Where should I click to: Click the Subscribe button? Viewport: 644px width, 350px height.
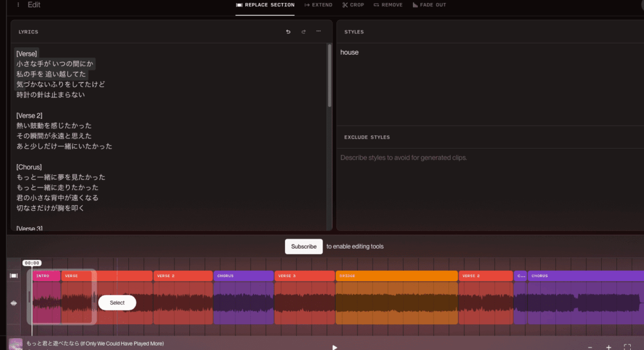304,246
